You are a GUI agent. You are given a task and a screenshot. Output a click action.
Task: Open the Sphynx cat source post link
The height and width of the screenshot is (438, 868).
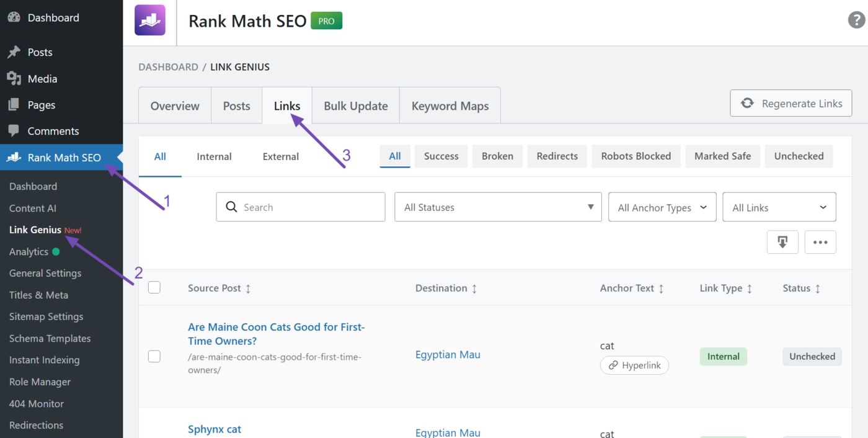click(x=215, y=429)
